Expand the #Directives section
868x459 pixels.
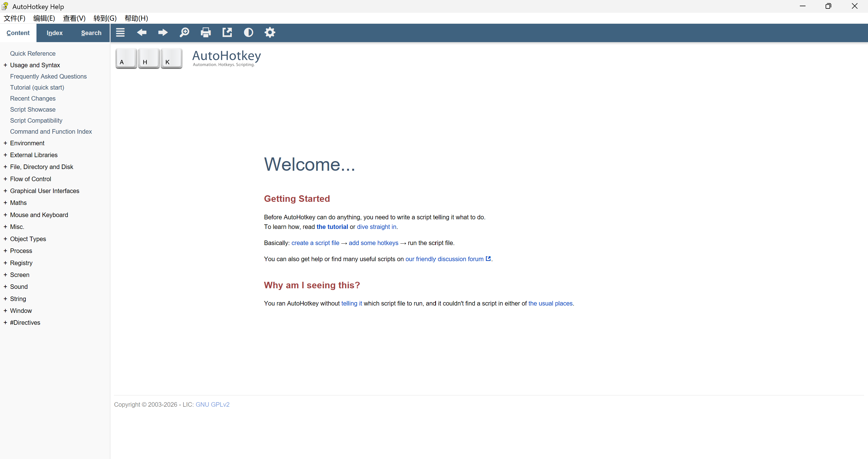[5, 322]
